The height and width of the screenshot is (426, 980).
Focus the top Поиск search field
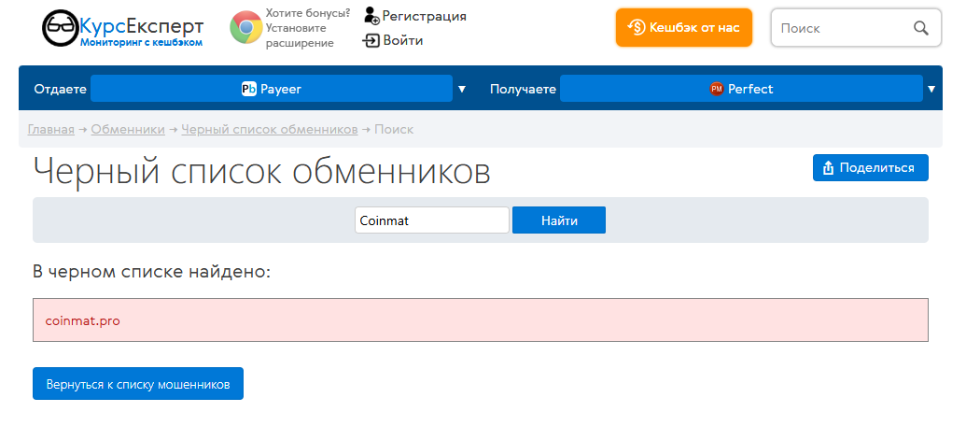coord(856,27)
